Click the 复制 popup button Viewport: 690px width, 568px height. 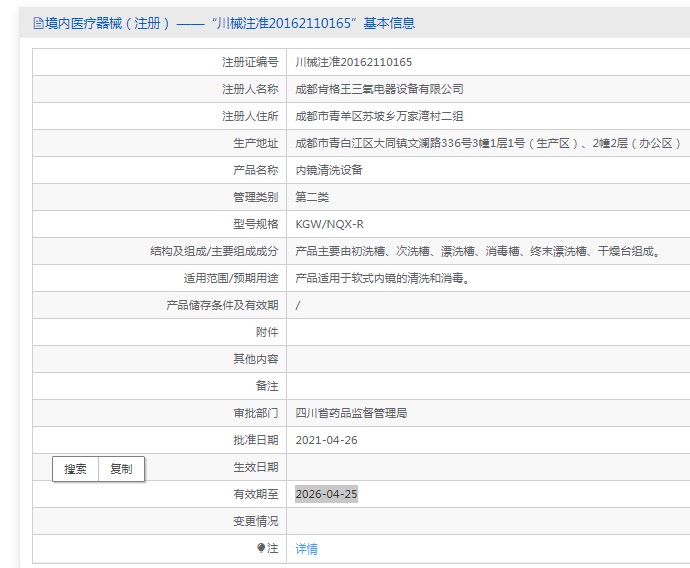121,469
